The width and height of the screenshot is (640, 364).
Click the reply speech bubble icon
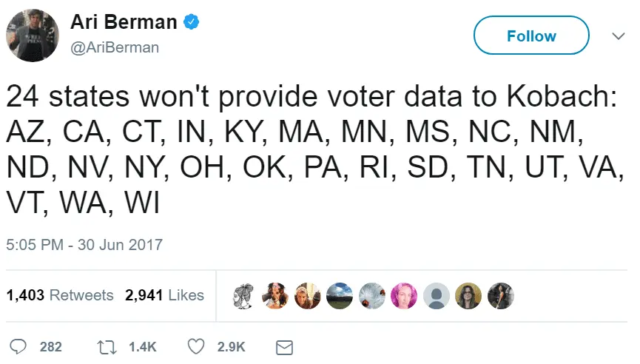(x=19, y=346)
